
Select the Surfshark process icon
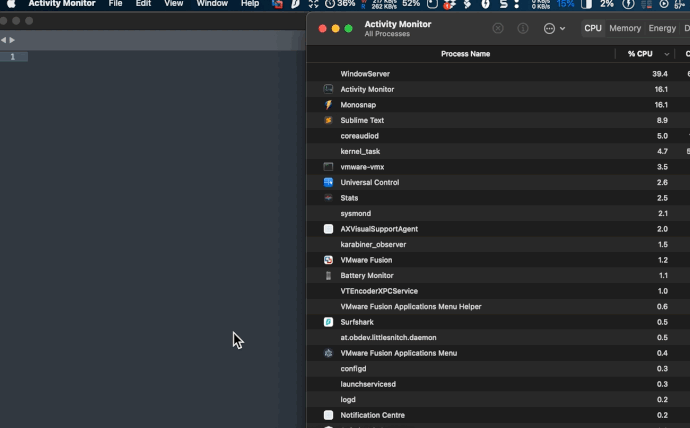328,322
